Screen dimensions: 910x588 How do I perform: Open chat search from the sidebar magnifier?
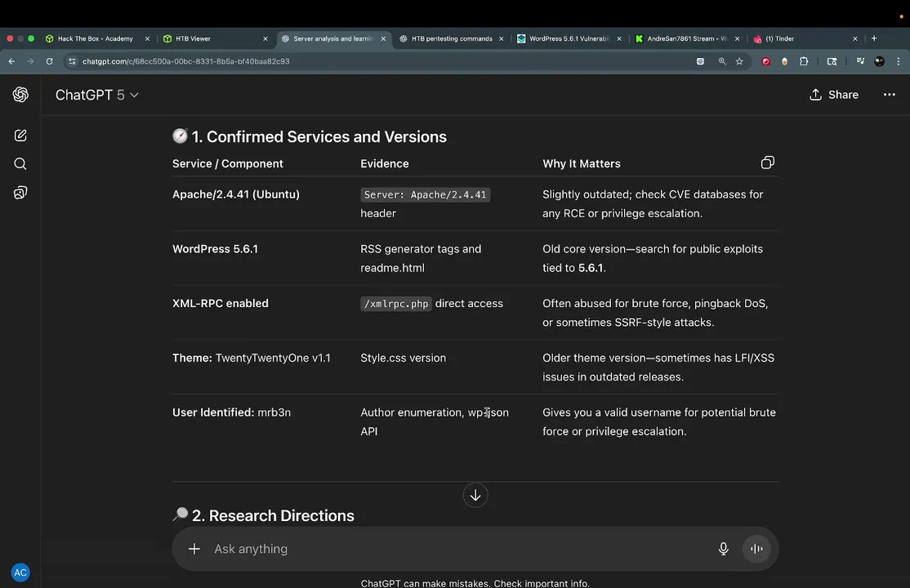(x=20, y=163)
